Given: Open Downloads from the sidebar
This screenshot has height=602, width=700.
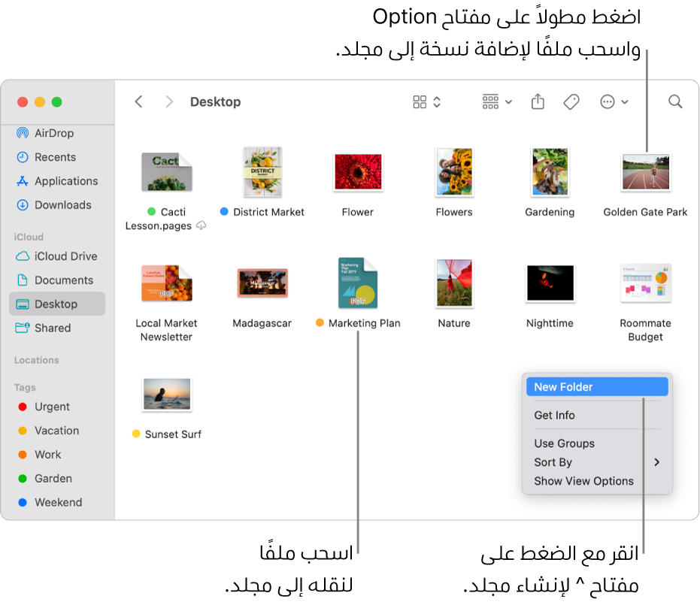Looking at the screenshot, I should point(62,205).
